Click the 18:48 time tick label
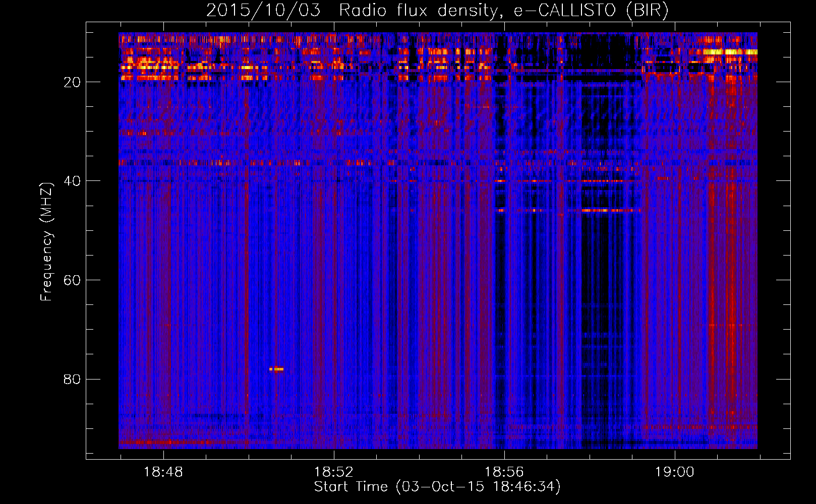The height and width of the screenshot is (504, 816). [x=163, y=472]
